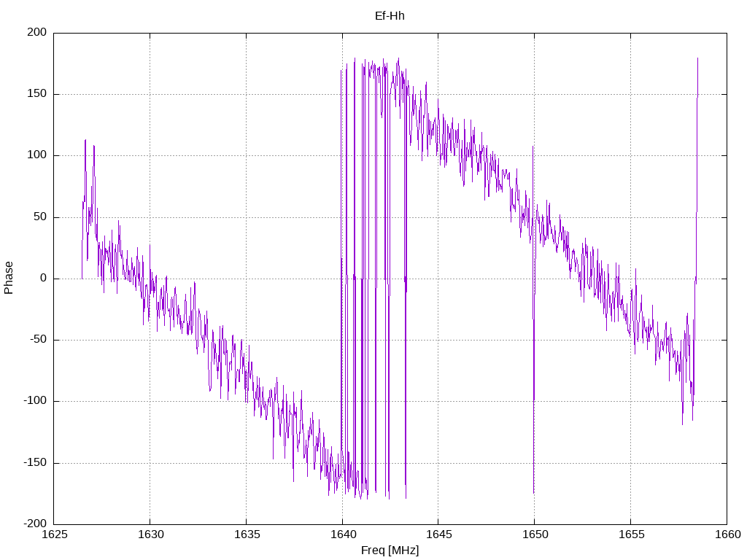Click the plot title 'Ef-Hh'
747x560 pixels.
[390, 16]
